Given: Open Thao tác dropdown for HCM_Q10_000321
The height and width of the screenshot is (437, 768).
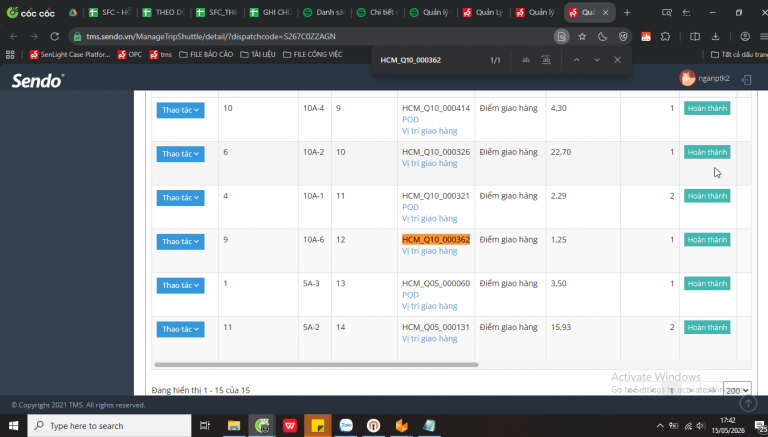Looking at the screenshot, I should click(x=180, y=198).
